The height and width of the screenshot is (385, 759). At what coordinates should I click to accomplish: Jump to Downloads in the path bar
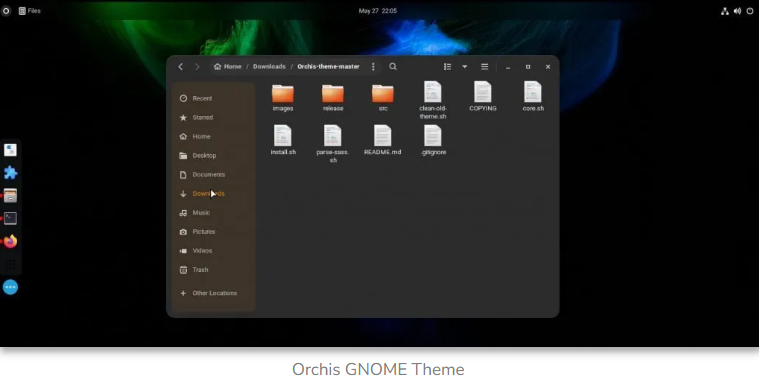(269, 67)
